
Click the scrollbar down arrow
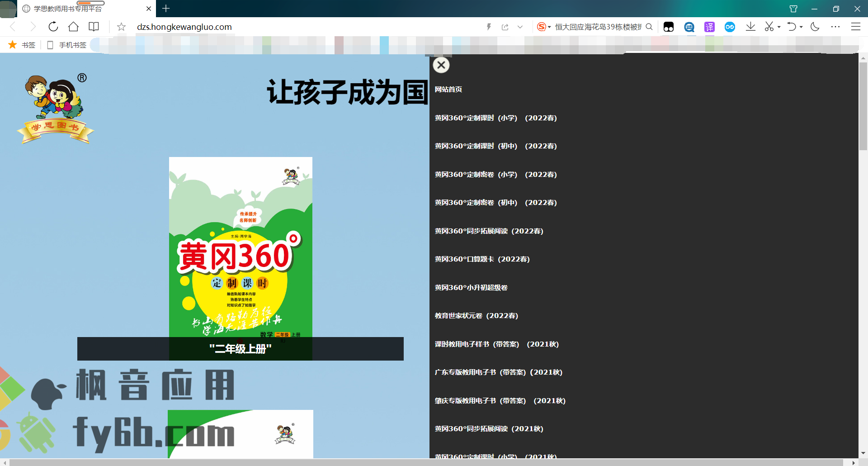tap(863, 453)
